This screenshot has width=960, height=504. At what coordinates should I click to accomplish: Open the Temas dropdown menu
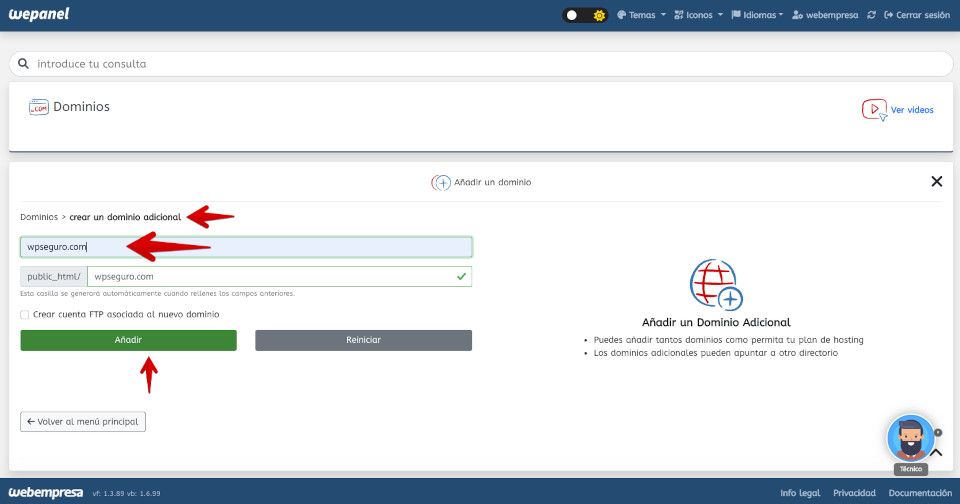pos(641,15)
